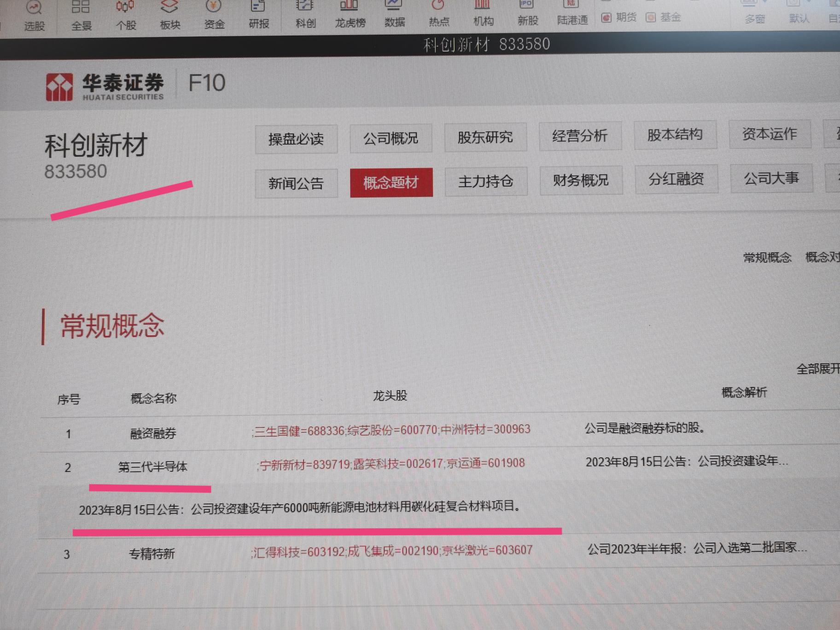Open the 研报 research report icon
Screen dimensions: 840x630
pyautogui.click(x=258, y=14)
